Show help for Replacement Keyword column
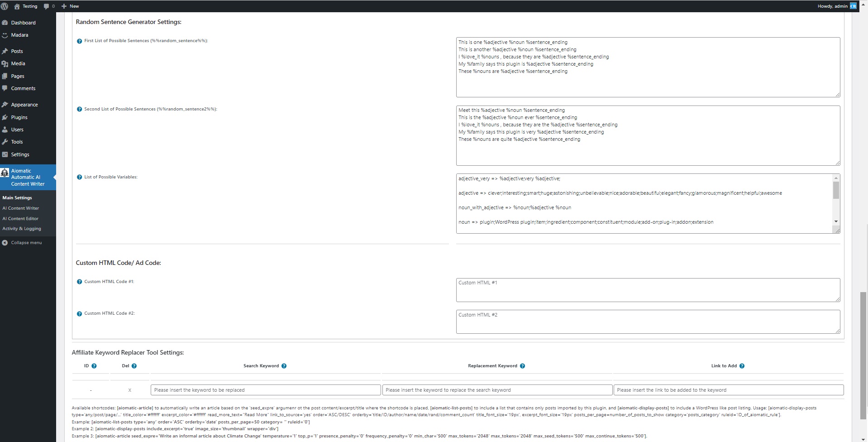The image size is (868, 442). [x=522, y=366]
